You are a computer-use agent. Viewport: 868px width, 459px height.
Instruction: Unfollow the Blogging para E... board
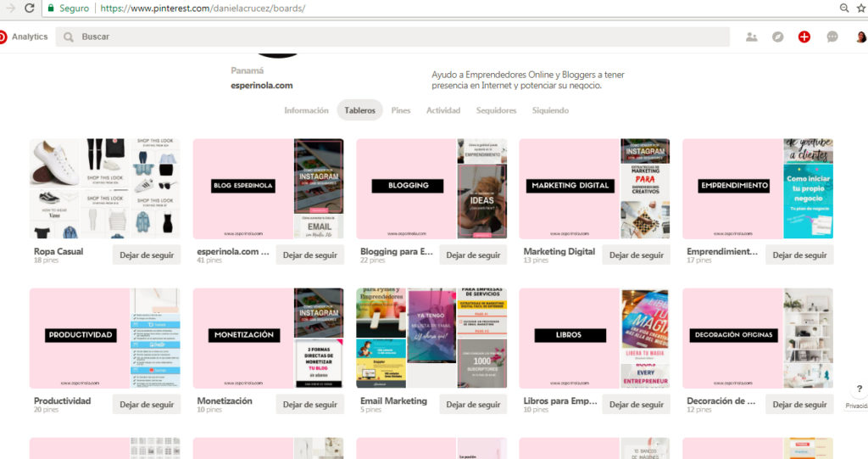pos(473,255)
